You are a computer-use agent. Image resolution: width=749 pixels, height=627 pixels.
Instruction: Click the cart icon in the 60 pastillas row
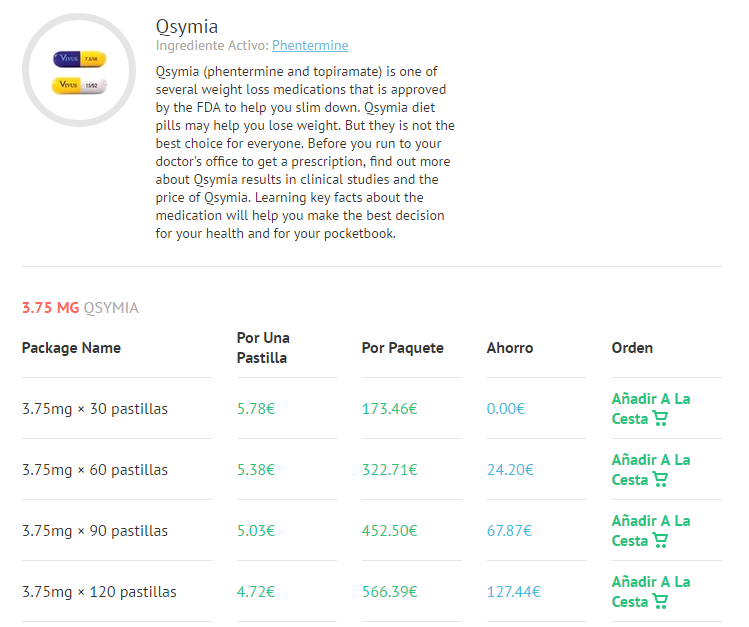point(660,480)
